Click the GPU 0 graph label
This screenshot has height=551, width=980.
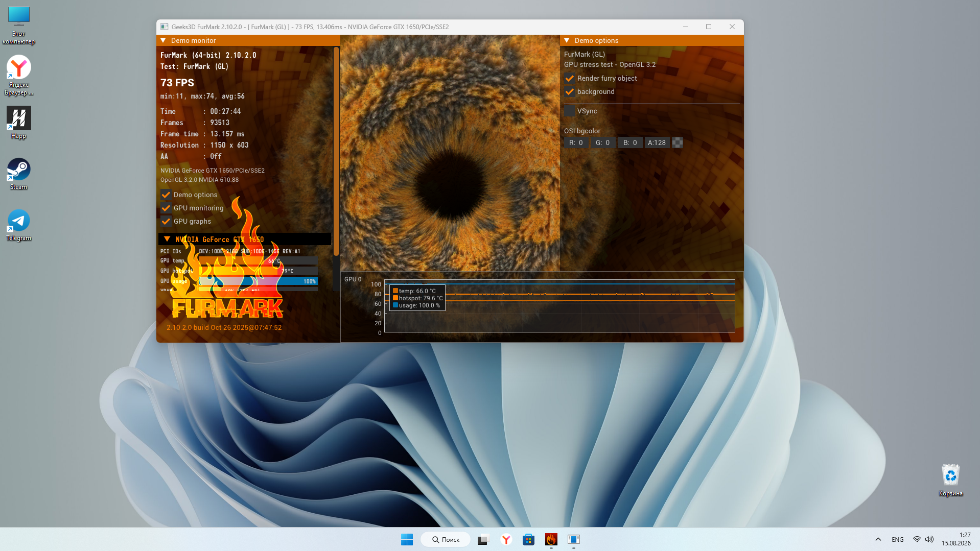(353, 279)
